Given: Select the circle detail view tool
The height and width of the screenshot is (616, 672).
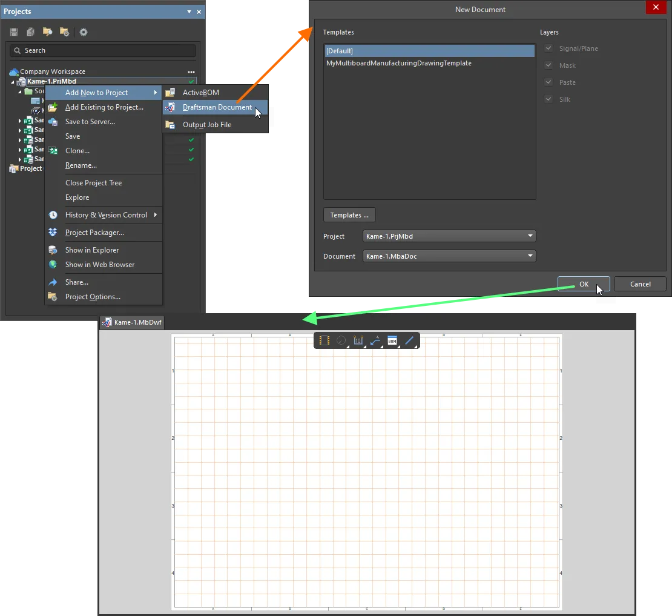Looking at the screenshot, I should pos(341,340).
